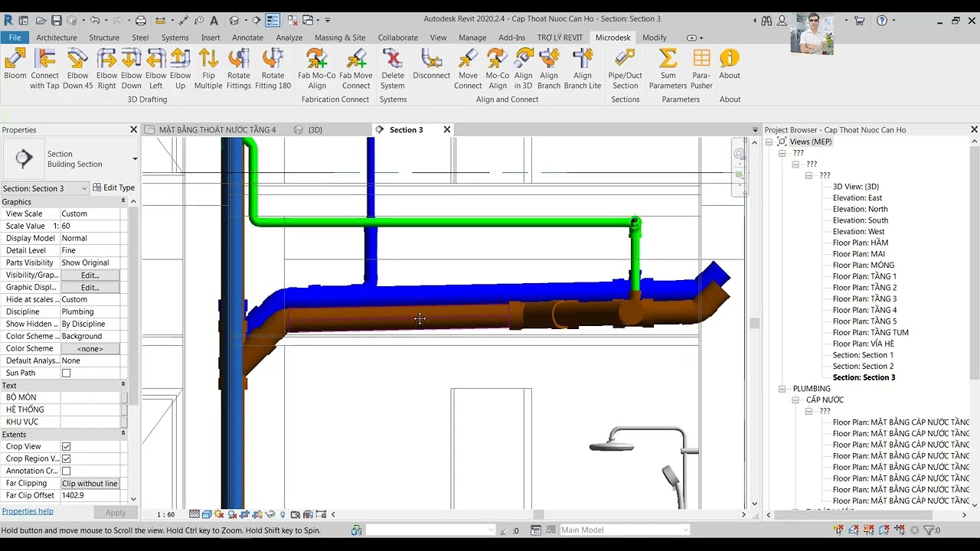Open Floor Plan: TẦNG 4 in browser

coord(864,310)
